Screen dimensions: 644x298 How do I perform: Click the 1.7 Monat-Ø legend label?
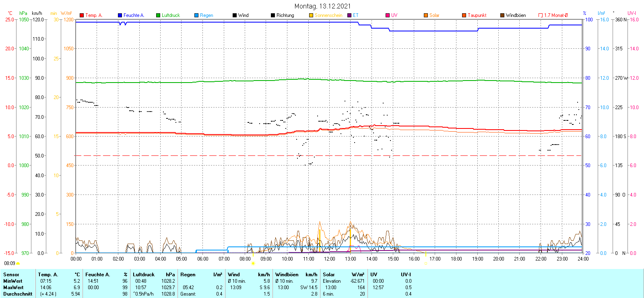click(556, 15)
